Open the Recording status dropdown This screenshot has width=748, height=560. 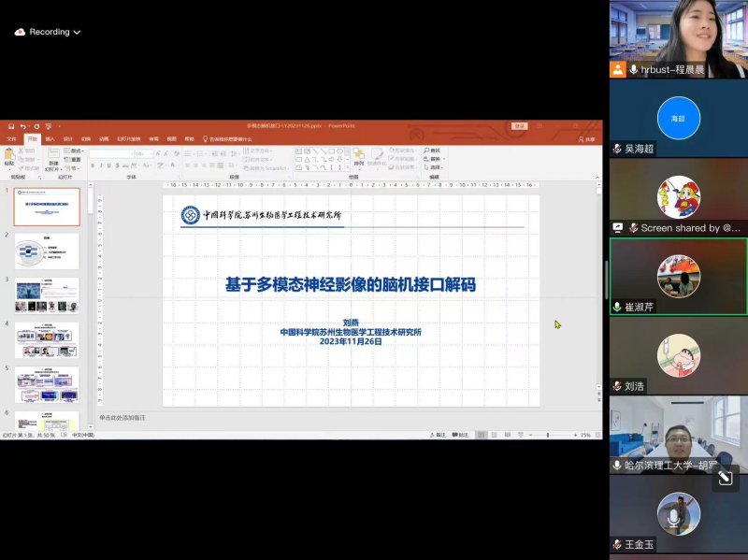click(x=77, y=32)
